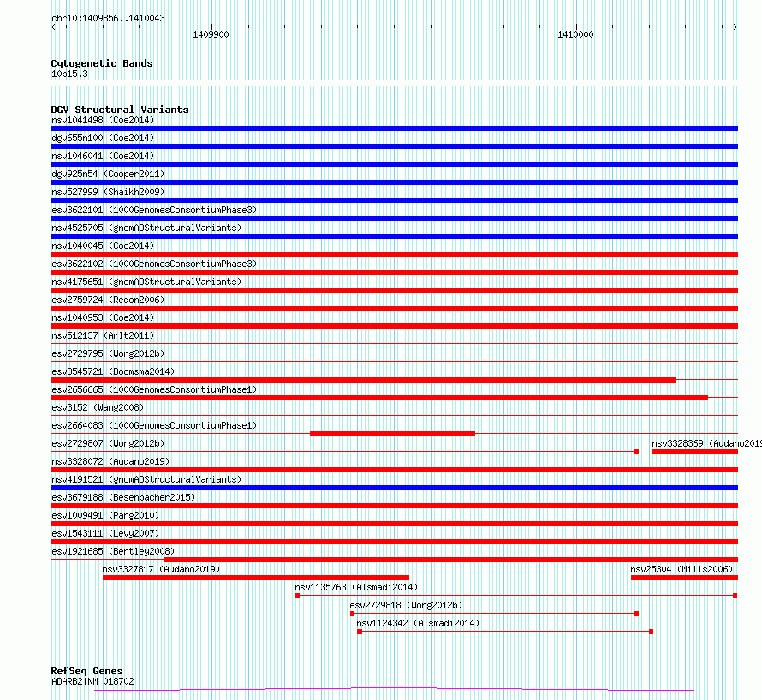Click nsv4191521 (gnomADStructuralVariants) label
762x700 pixels.
coord(146,479)
